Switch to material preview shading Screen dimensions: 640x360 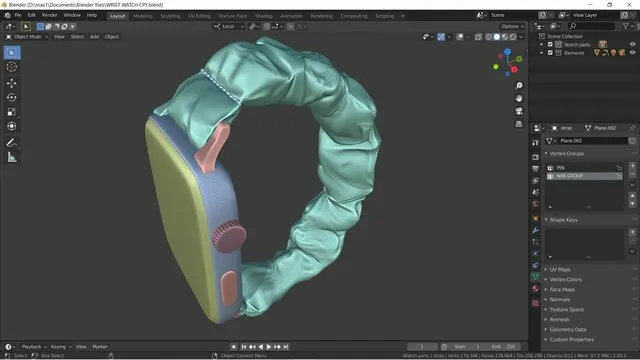505,37
